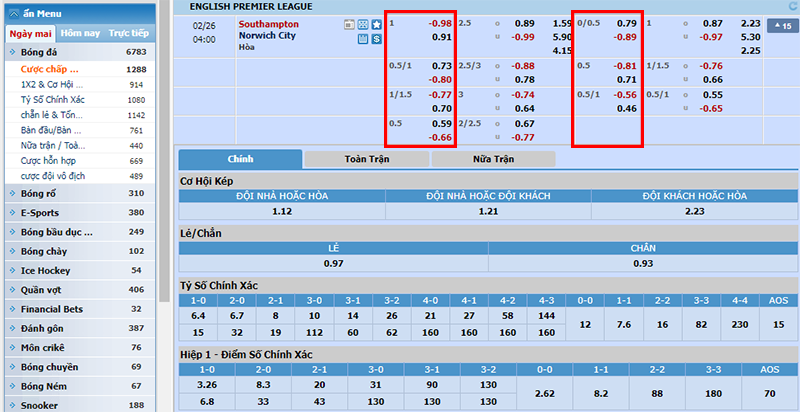Screen dimensions: 800x412
Task: Open match statistics table icon
Action: pyautogui.click(x=363, y=23)
